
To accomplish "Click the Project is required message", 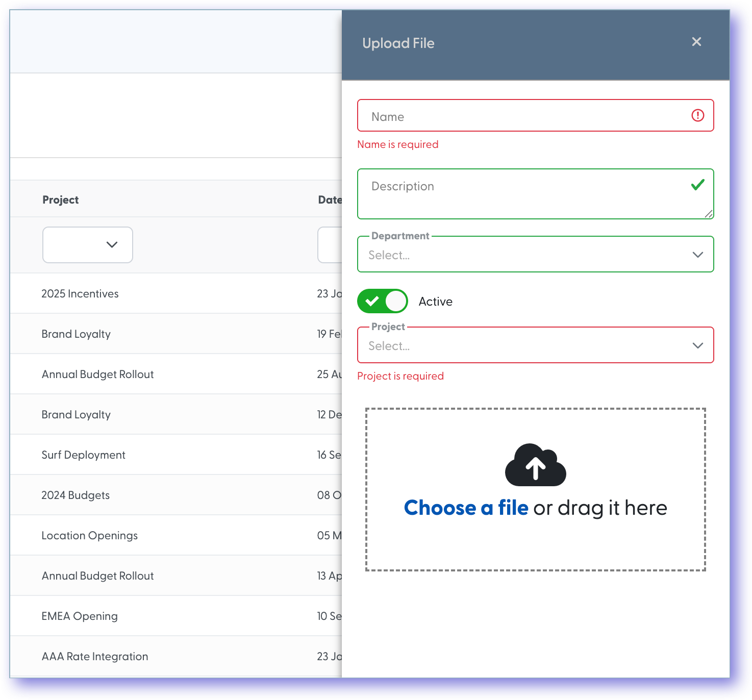I will tap(400, 376).
